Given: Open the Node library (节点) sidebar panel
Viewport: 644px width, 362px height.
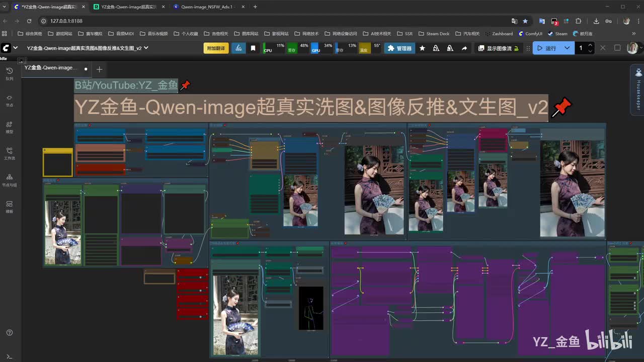Looking at the screenshot, I should pyautogui.click(x=10, y=100).
